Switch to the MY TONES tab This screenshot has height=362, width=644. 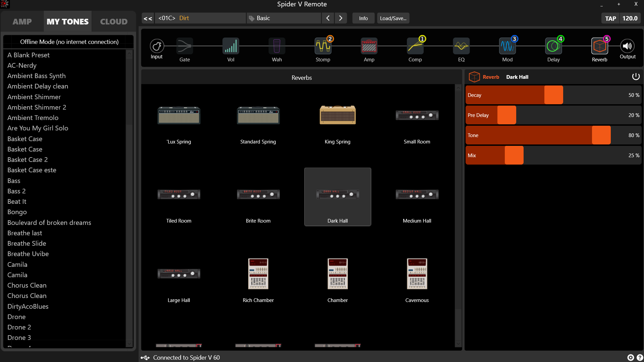[x=67, y=21]
